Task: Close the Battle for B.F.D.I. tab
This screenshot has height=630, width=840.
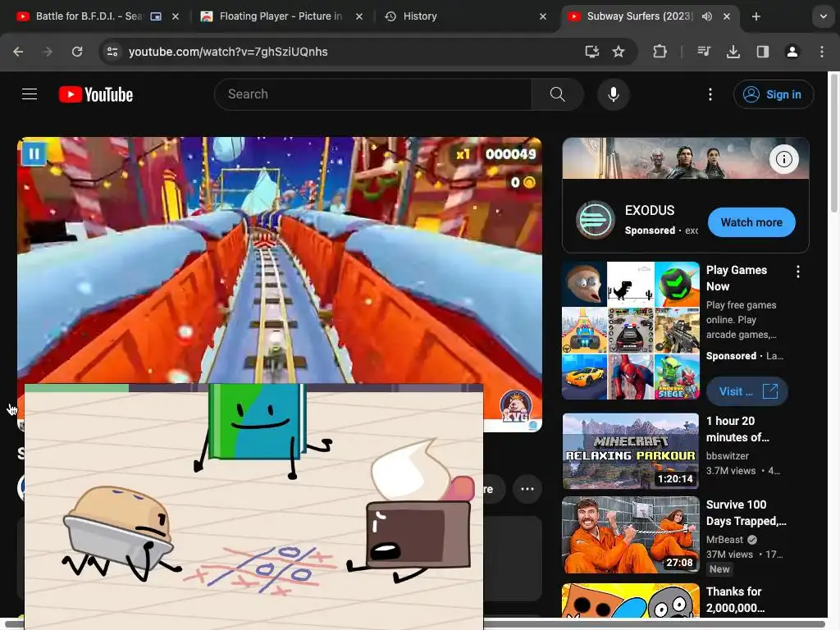Action: pyautogui.click(x=176, y=16)
